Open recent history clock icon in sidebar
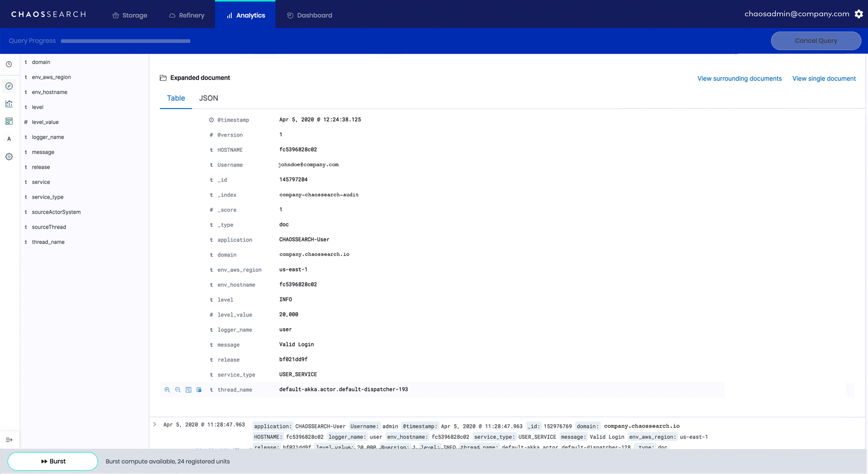The width and height of the screenshot is (868, 474). (x=9, y=64)
